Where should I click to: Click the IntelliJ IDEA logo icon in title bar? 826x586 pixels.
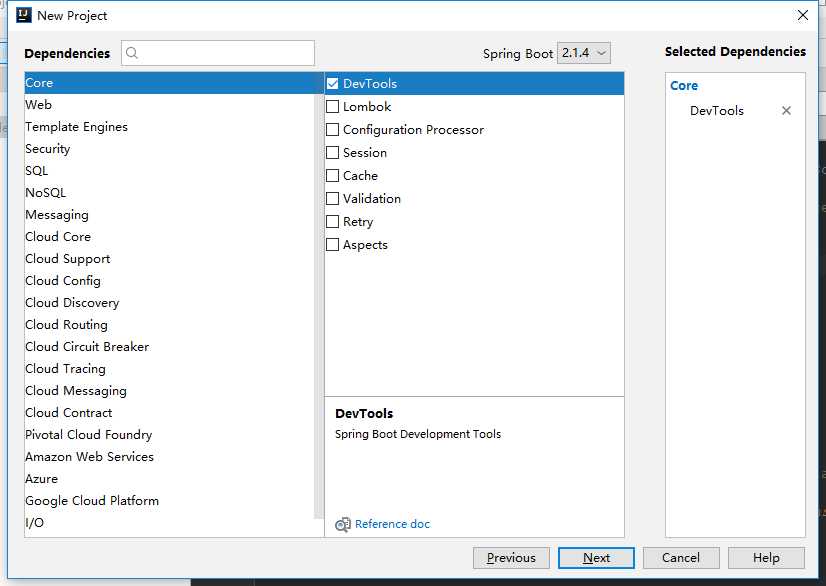coord(24,15)
